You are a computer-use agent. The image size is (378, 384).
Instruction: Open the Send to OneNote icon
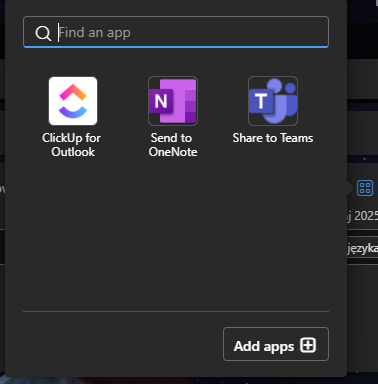coord(173,101)
